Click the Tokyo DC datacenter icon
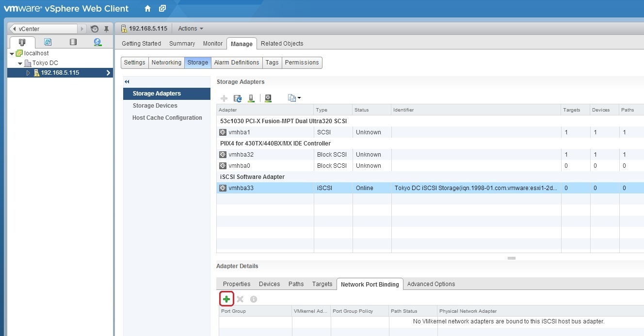644x336 pixels. pos(28,63)
